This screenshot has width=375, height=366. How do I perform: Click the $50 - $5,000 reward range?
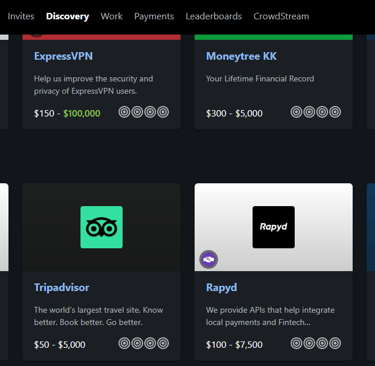click(60, 344)
